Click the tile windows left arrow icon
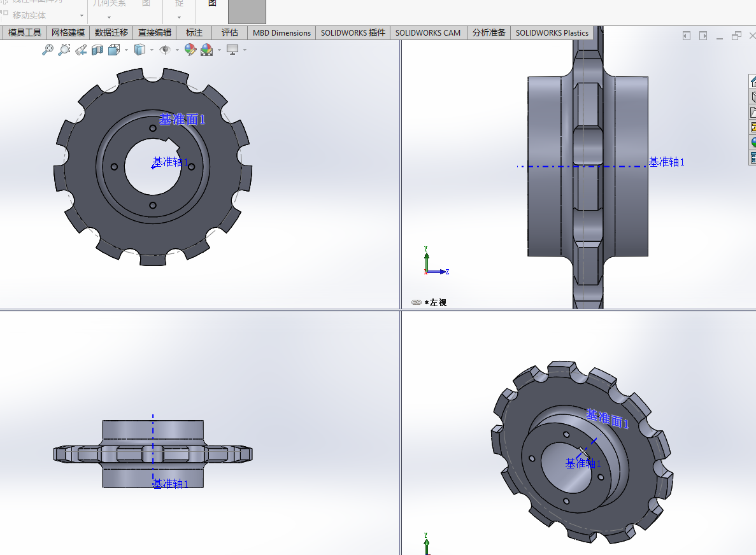This screenshot has width=756, height=555. pos(687,36)
